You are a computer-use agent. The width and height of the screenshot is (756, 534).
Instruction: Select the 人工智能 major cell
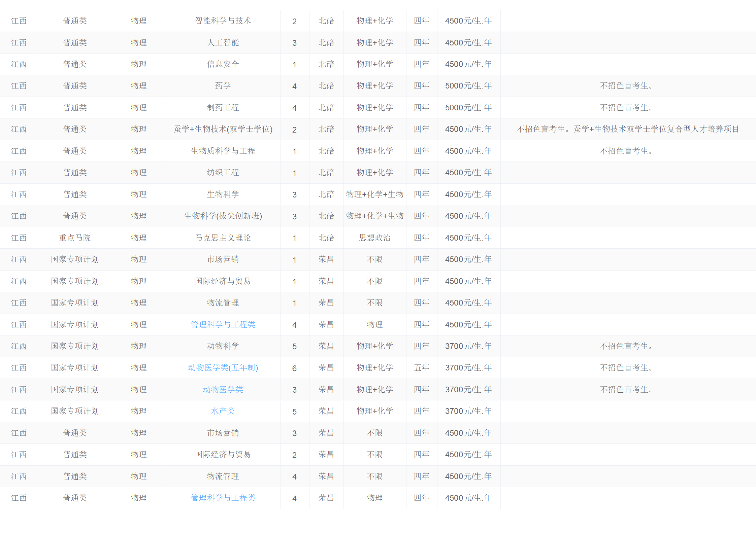223,43
